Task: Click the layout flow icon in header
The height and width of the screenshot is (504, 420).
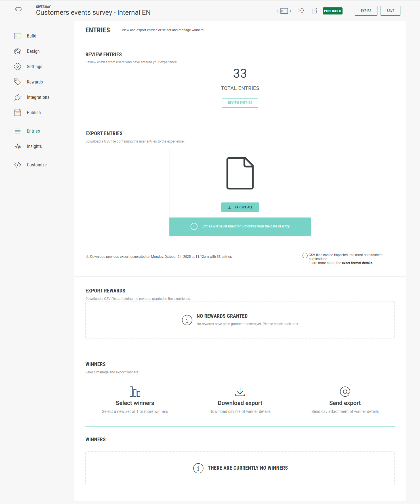Action: click(284, 11)
